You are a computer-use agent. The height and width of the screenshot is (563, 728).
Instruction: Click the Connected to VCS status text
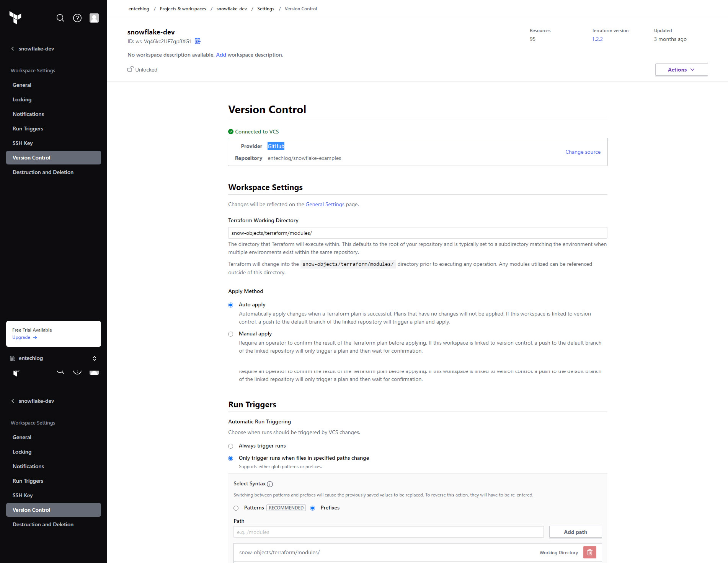point(257,132)
